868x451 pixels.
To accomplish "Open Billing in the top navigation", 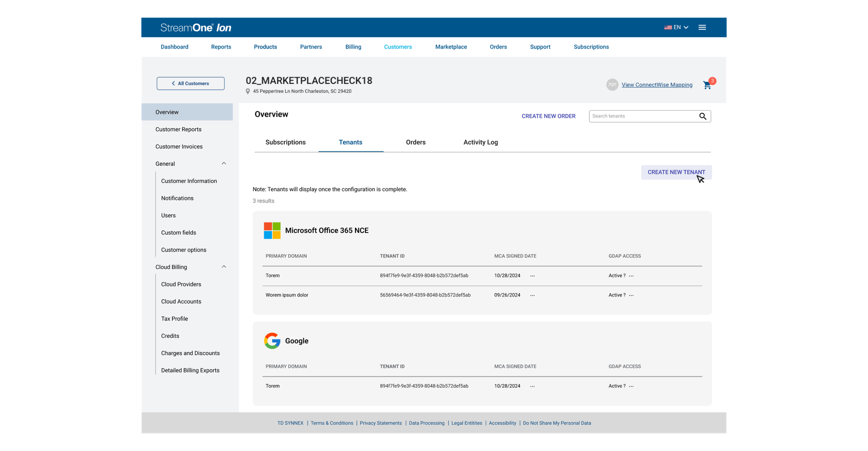I will click(353, 47).
